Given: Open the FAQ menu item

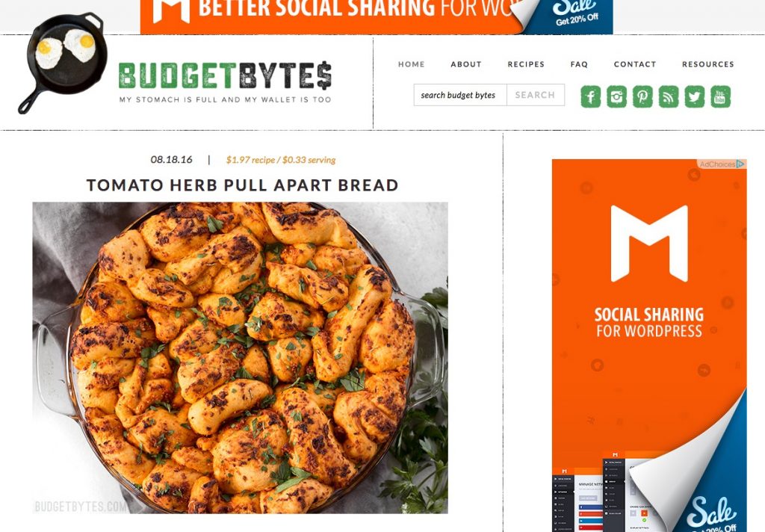Looking at the screenshot, I should (x=579, y=64).
